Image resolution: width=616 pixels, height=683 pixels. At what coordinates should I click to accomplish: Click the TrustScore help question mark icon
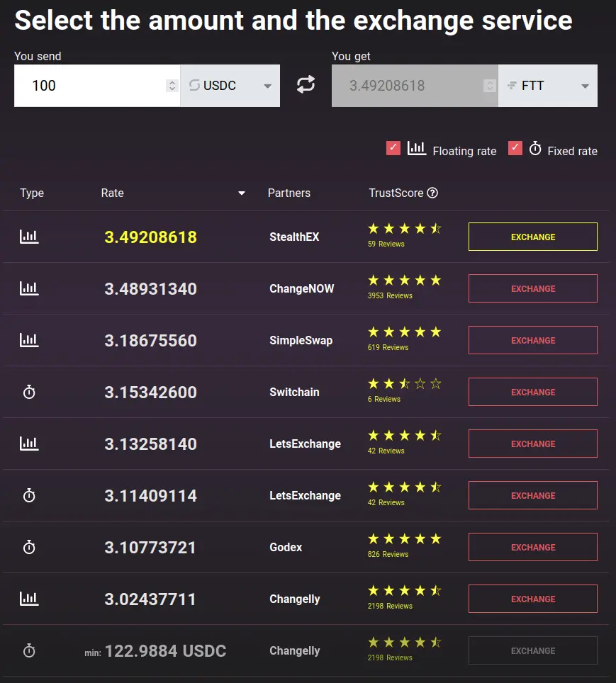click(x=432, y=193)
